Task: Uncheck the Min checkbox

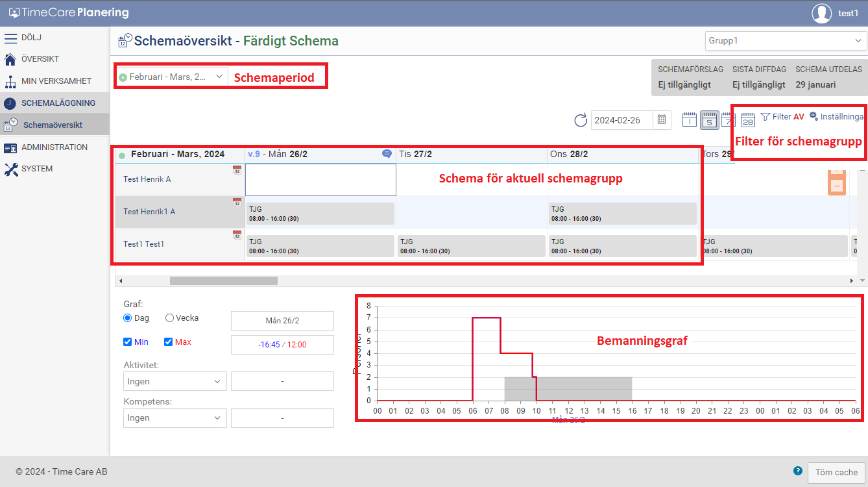Action: pyautogui.click(x=128, y=342)
